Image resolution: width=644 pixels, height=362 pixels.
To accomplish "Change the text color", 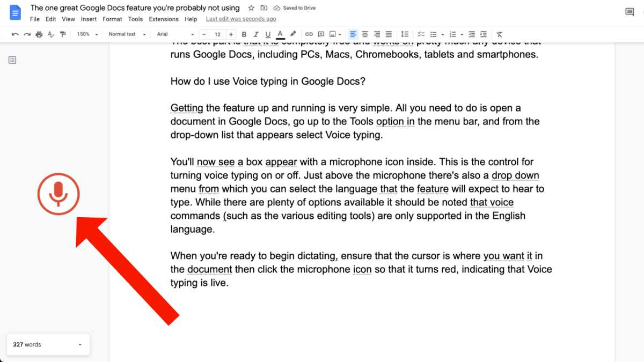I will tap(281, 34).
